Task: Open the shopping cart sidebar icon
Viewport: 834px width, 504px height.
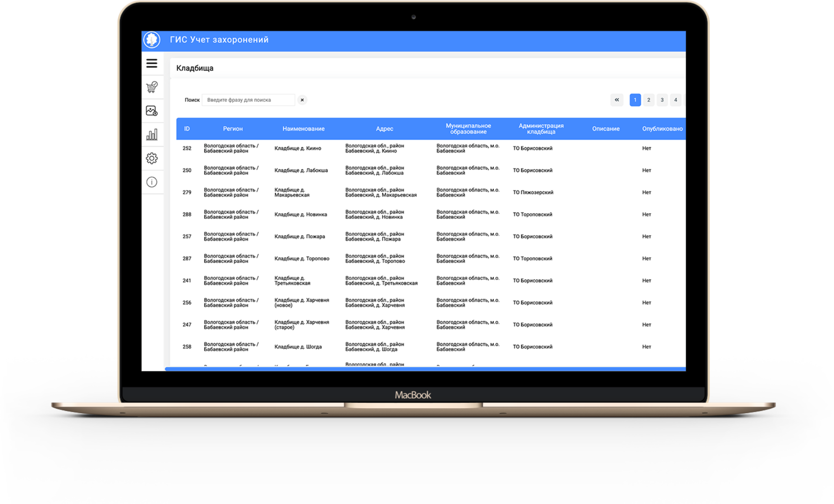Action: [x=151, y=87]
